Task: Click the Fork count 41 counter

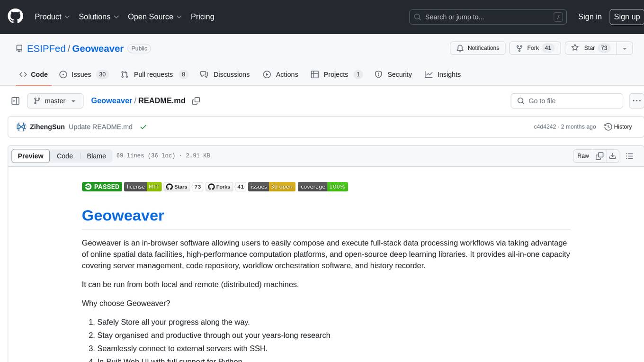Action: 548,48
